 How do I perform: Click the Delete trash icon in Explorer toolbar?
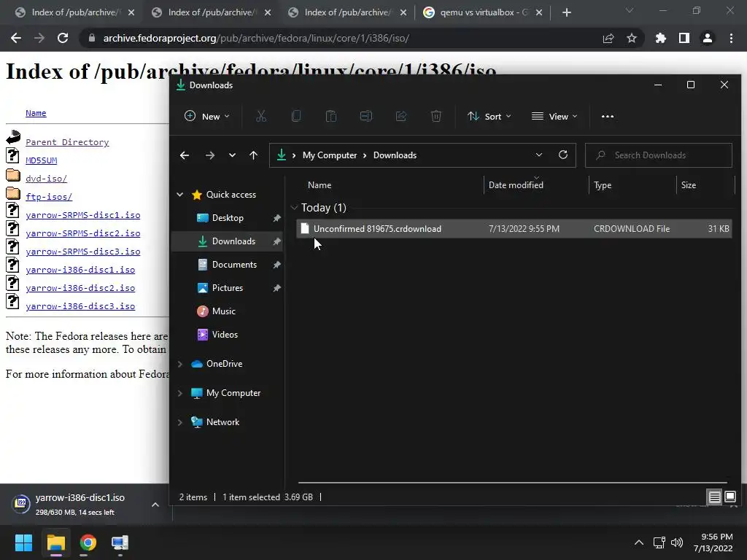[436, 116]
